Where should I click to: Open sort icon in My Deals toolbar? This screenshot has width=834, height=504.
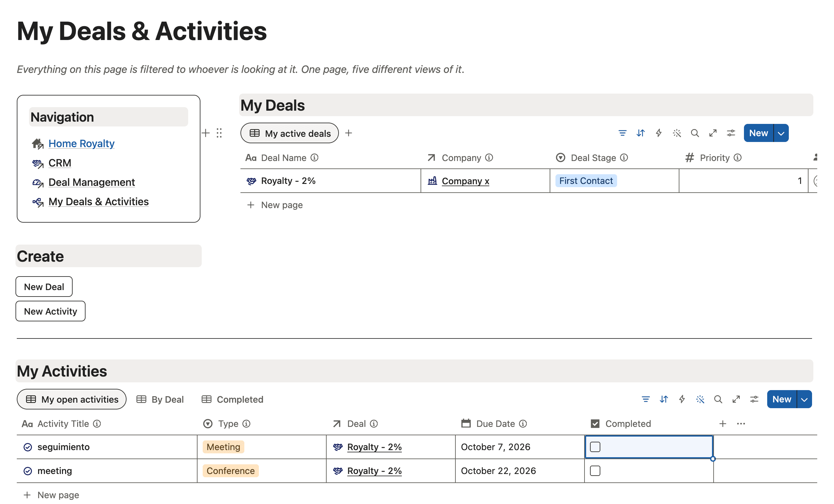(640, 133)
